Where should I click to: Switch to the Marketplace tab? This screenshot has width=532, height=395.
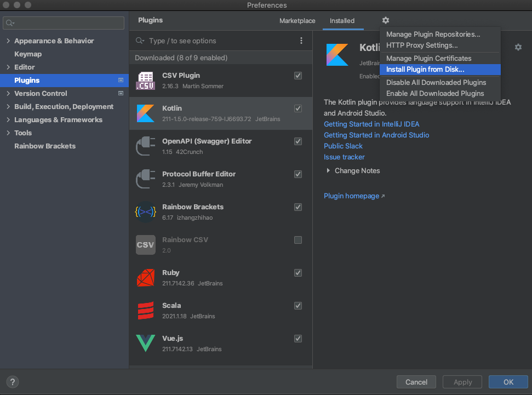(x=297, y=21)
